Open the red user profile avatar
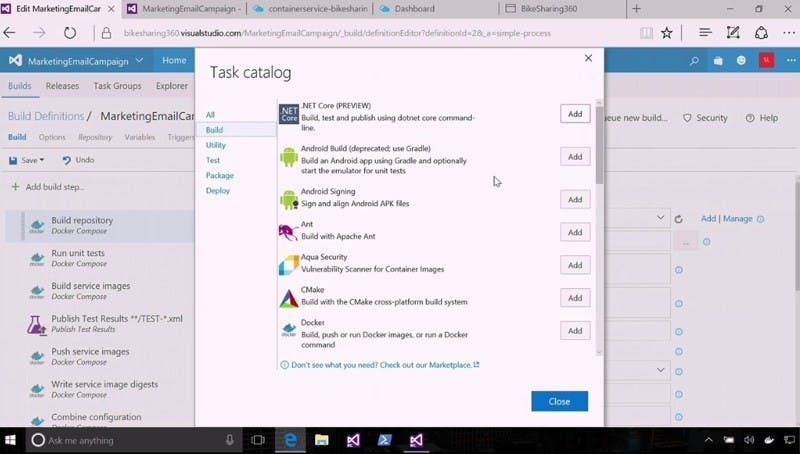The height and width of the screenshot is (454, 800). (766, 60)
